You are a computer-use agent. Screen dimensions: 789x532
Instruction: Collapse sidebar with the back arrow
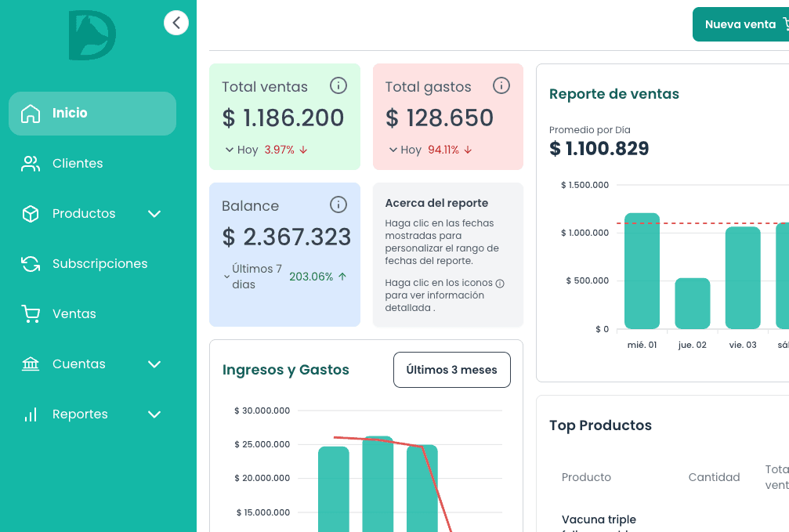176,23
